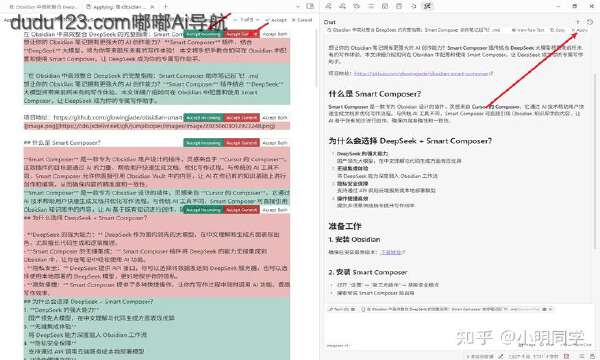
Task: Click Apply on the chat response
Action: tap(580, 30)
